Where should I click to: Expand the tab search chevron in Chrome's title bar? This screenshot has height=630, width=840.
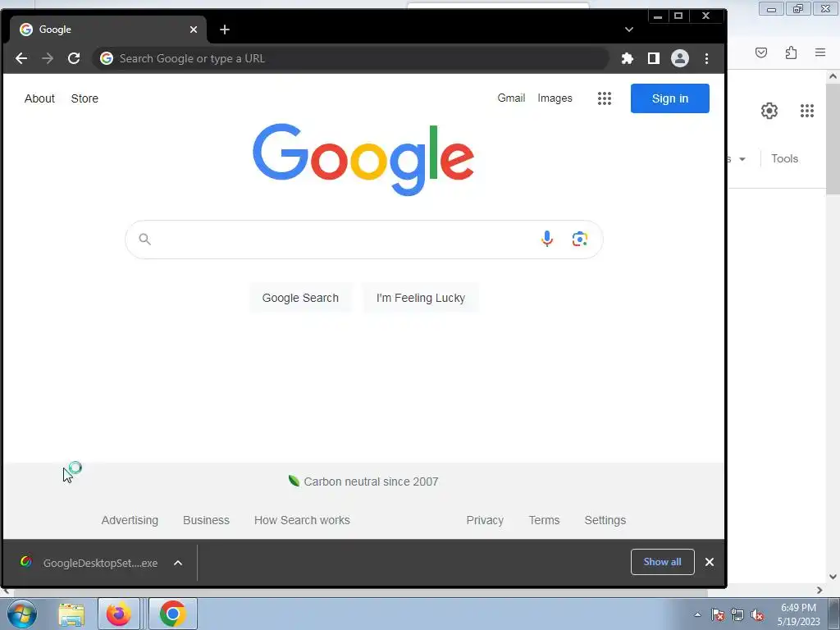tap(629, 30)
